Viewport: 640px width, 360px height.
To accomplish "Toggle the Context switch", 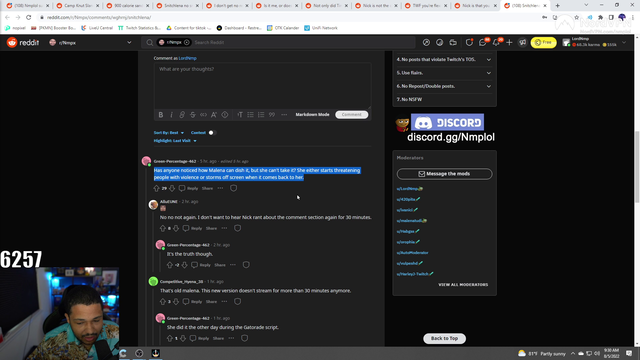I will pos(212,133).
